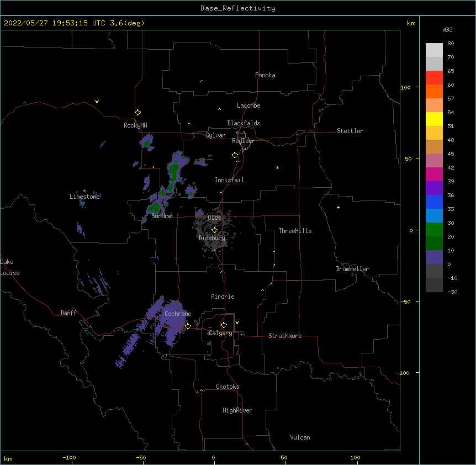Viewport: 476px width, 465px height.
Task: Click the dBZ legend heading
Action: (x=447, y=29)
